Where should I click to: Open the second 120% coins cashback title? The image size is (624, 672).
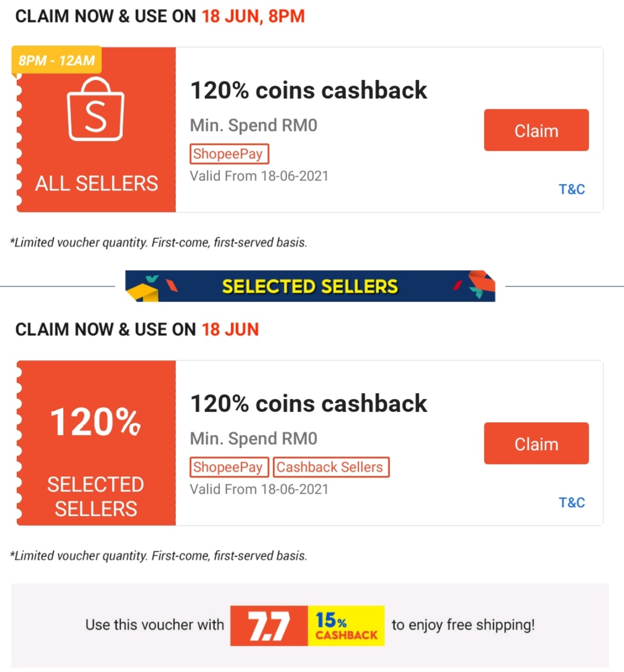309,404
